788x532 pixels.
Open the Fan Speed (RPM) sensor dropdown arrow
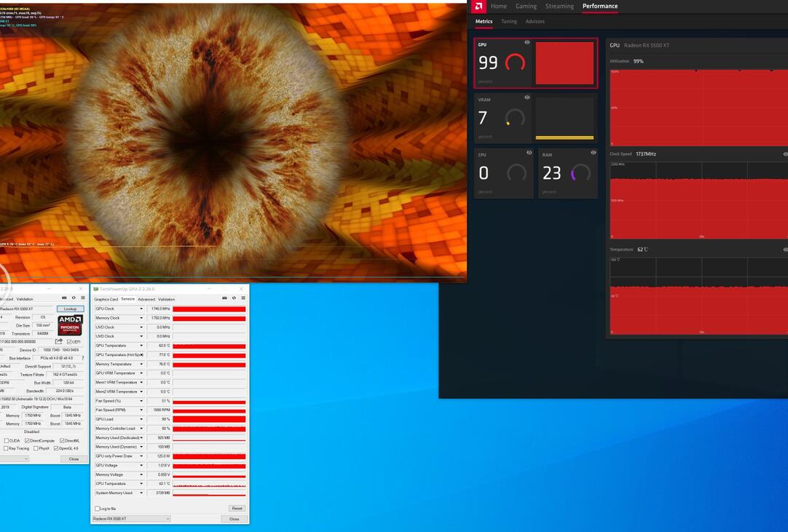(141, 410)
